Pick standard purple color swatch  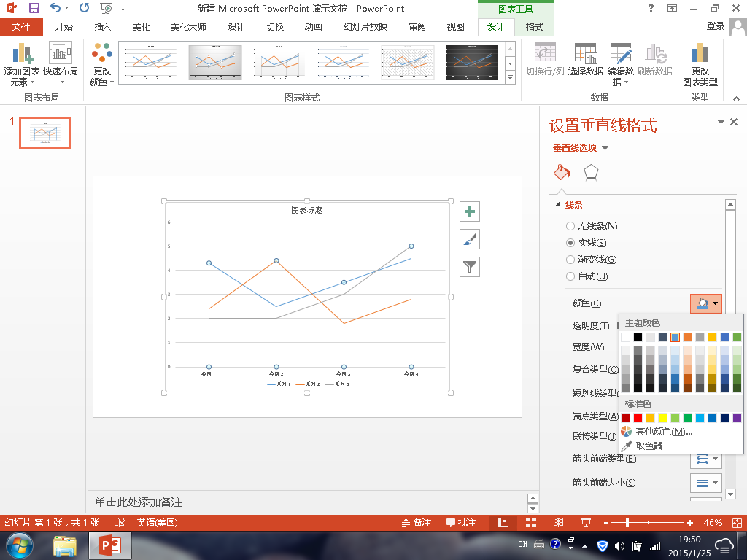(x=737, y=418)
